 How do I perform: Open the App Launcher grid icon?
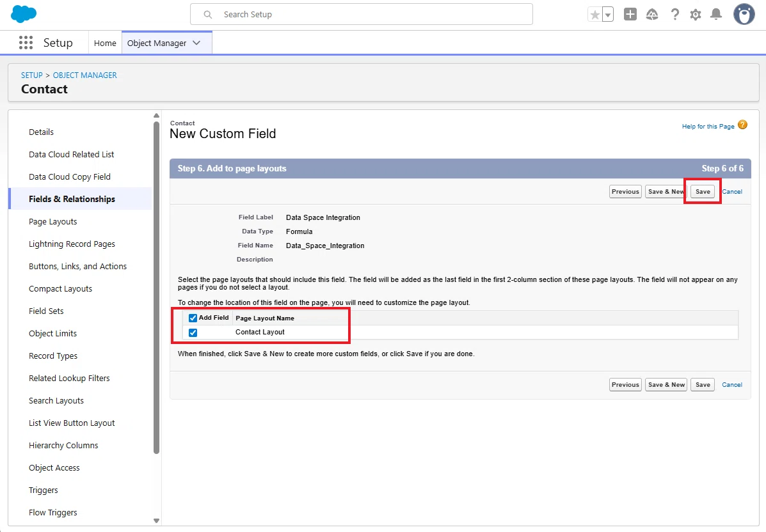pyautogui.click(x=26, y=42)
